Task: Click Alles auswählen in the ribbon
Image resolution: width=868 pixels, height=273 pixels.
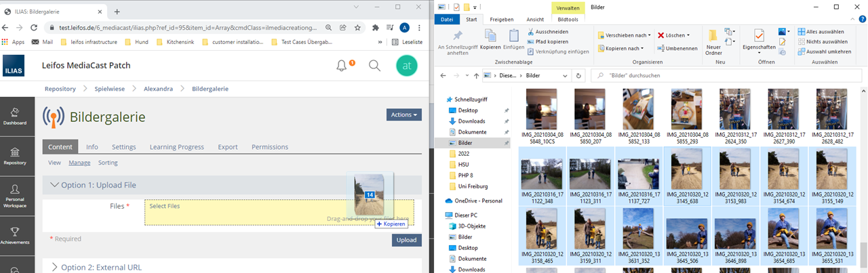Action: [820, 31]
